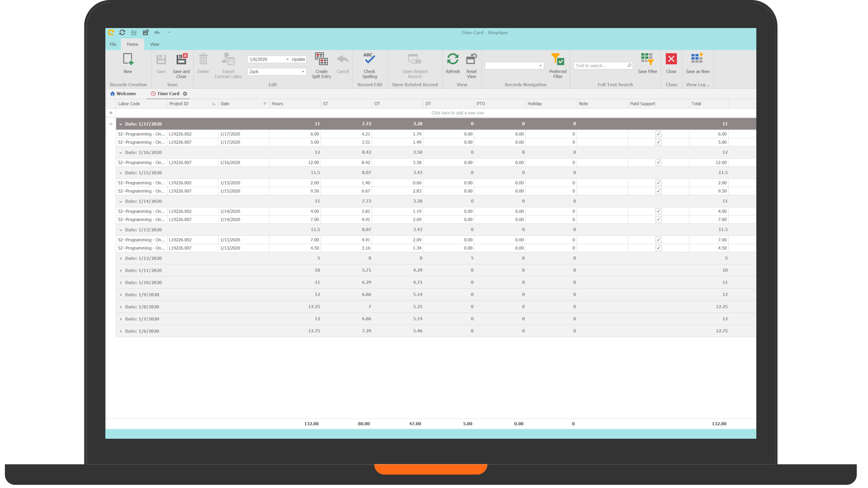Click the Update button next to date
Screen dimensions: 868x488
pos(298,60)
